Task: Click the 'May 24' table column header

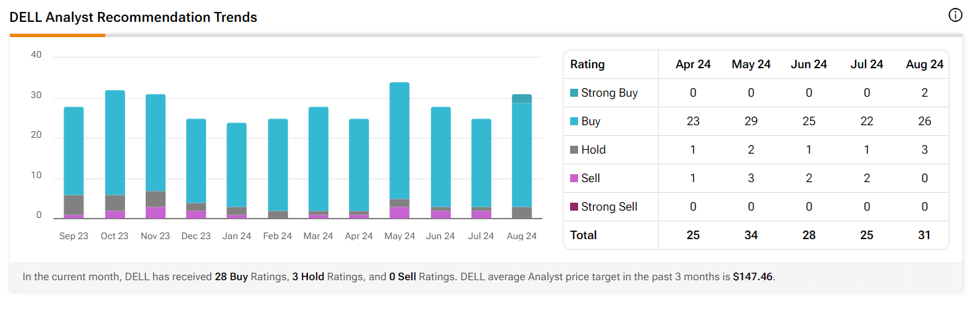Action: coord(751,64)
